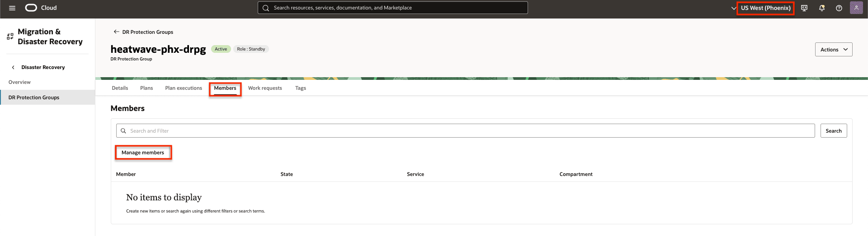
Task: Click the magnifier icon in top search bar
Action: tap(266, 8)
